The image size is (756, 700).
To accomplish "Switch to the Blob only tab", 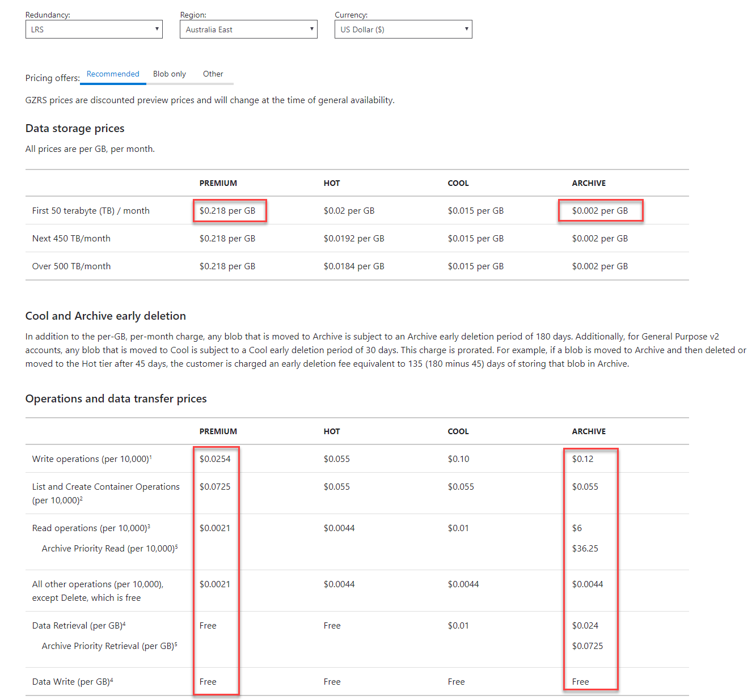I will click(x=169, y=74).
